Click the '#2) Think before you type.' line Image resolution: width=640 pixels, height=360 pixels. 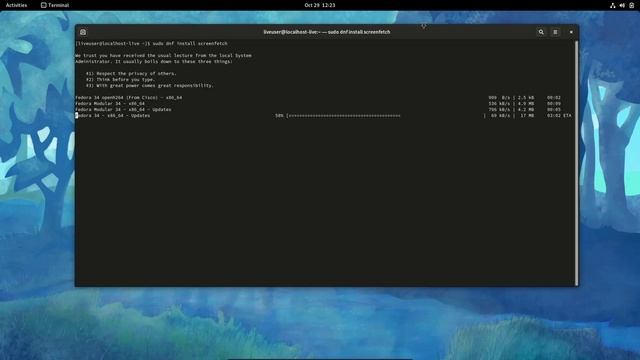[120, 80]
